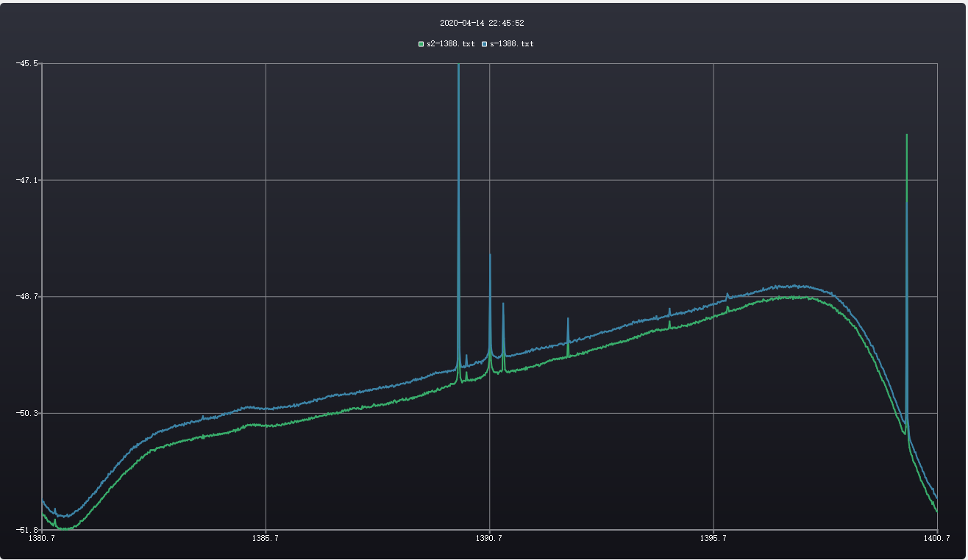Viewport: 968px width, 560px height.
Task: Click the top of the blue peak at 1390.7
Action: pyautogui.click(x=490, y=255)
